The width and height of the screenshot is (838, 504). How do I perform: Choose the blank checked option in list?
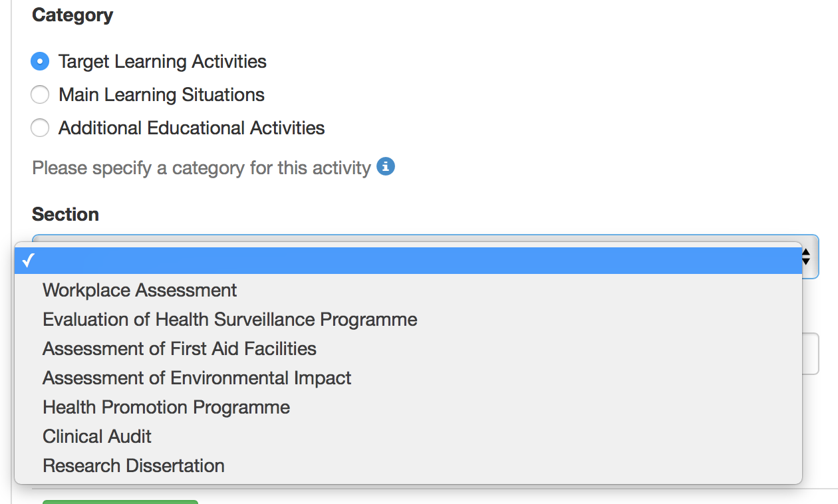coord(408,261)
